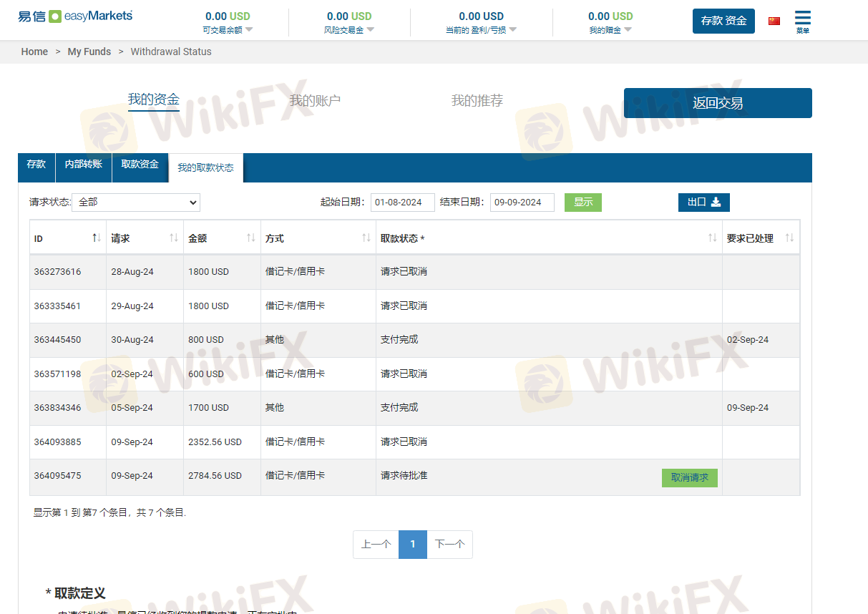Expand the 我的赠金 dropdown arrow
The image size is (868, 614).
coord(628,30)
